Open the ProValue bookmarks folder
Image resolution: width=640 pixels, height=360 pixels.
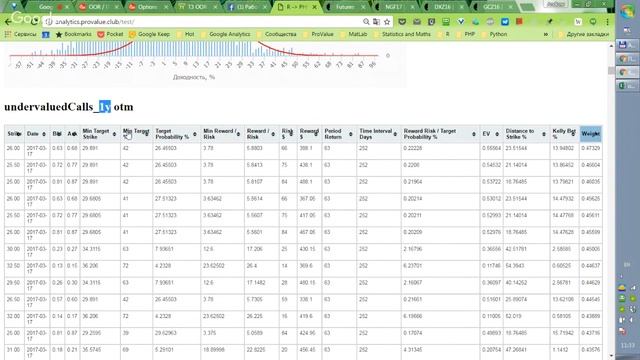pyautogui.click(x=318, y=34)
